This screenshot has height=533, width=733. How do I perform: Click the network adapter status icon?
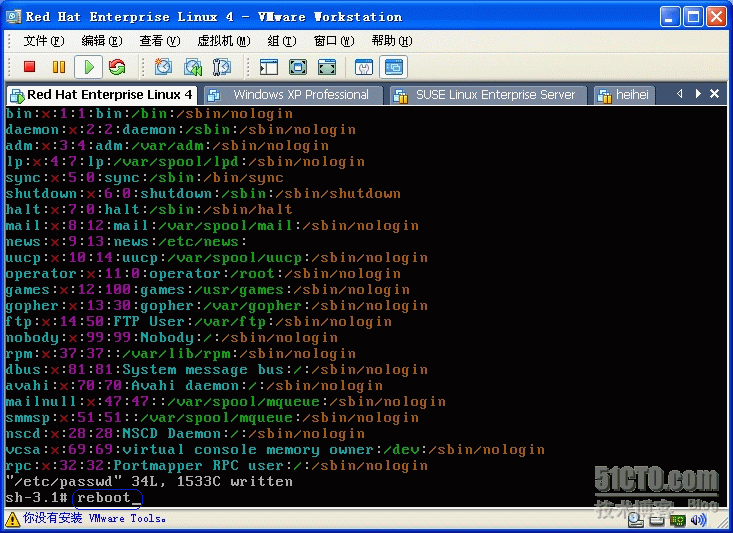[x=677, y=520]
